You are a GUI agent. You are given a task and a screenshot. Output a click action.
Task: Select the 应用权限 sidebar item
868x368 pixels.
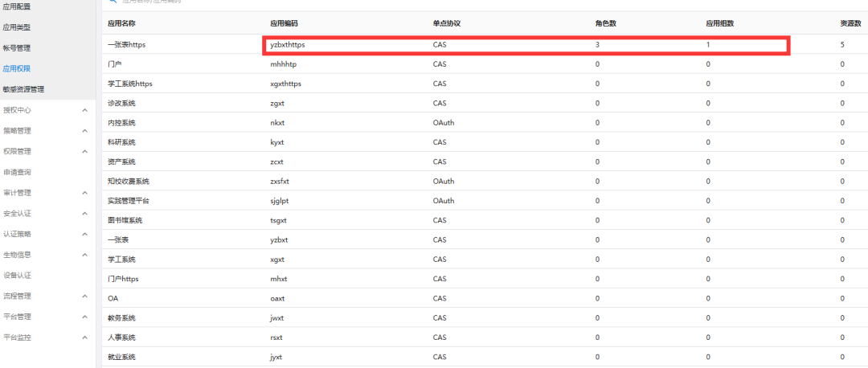click(17, 68)
